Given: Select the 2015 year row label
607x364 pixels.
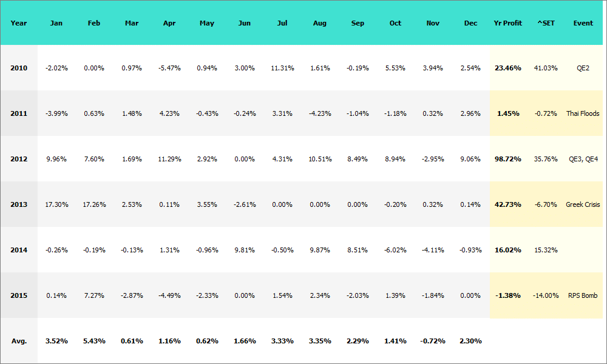Looking at the screenshot, I should click(19, 295).
